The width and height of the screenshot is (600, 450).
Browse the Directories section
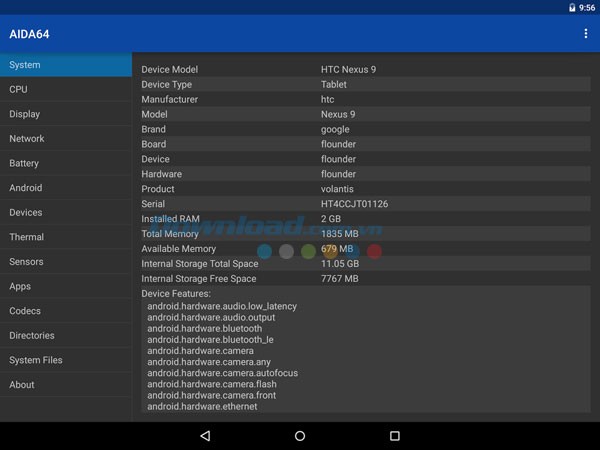(x=65, y=336)
